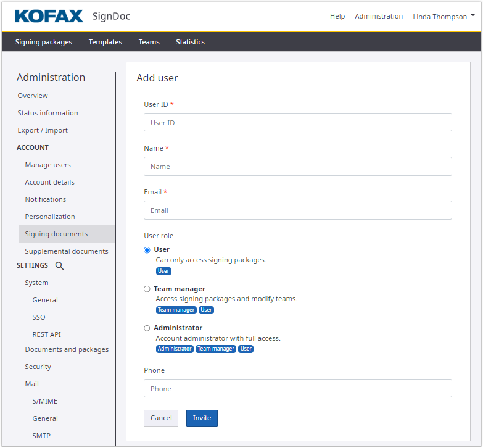The image size is (483, 448).
Task: Open Manage users in the sidebar
Action: click(47, 165)
